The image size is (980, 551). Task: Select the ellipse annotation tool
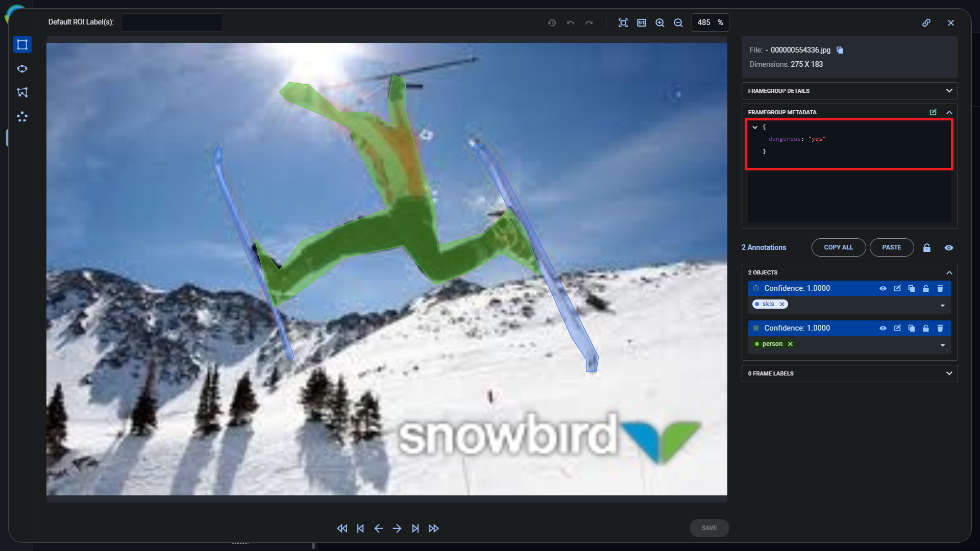(x=22, y=68)
